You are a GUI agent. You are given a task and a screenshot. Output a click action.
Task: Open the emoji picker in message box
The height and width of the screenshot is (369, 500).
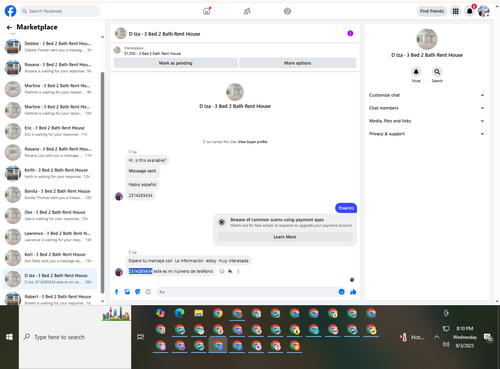[x=341, y=292]
